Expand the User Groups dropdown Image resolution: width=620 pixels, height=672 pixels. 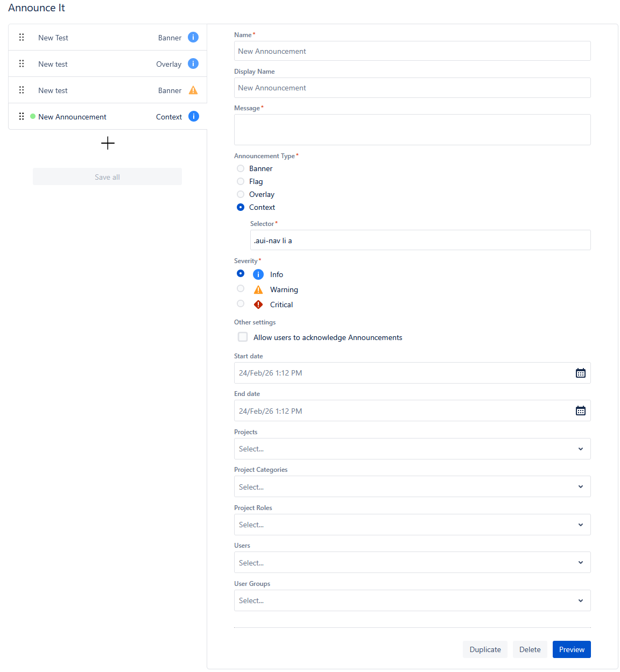pyautogui.click(x=412, y=600)
